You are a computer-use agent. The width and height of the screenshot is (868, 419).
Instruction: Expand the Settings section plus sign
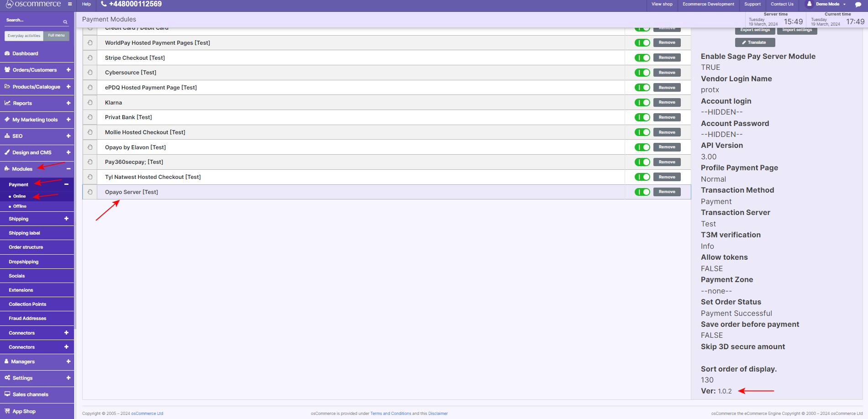(68, 378)
